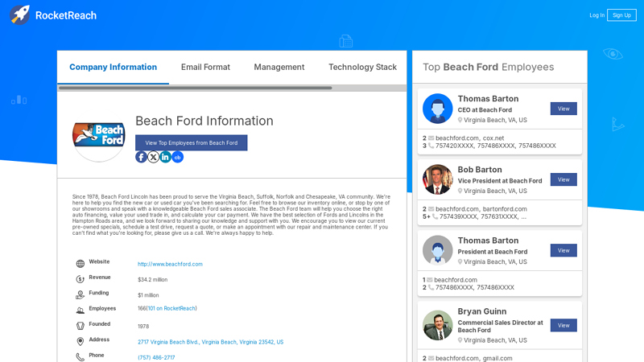644x362 pixels.
Task: Open the 101 on RocketReach link
Action: (x=171, y=308)
